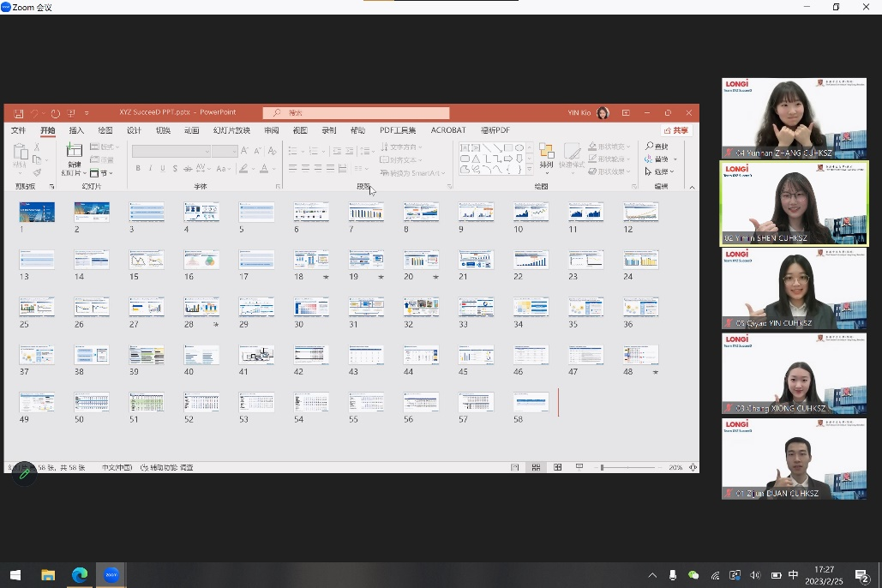This screenshot has height=588, width=882.
Task: Open Microsoft Edge from the taskbar
Action: (80, 575)
